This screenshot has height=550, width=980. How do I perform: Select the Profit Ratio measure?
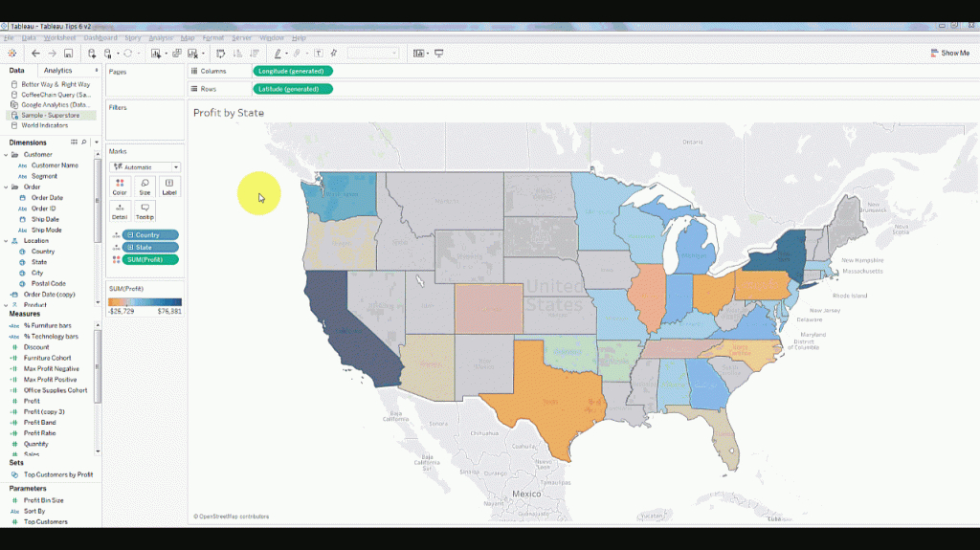point(40,433)
